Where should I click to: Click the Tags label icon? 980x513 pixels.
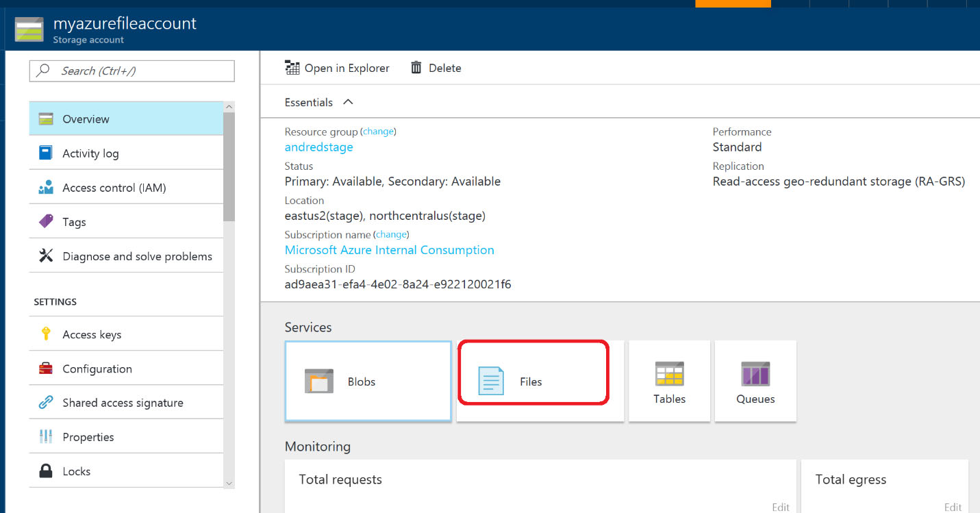tap(46, 222)
